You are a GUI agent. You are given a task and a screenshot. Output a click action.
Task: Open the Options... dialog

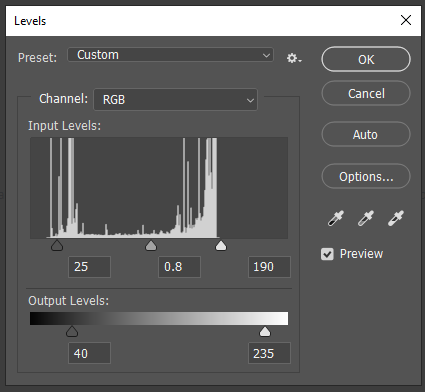[x=366, y=176]
